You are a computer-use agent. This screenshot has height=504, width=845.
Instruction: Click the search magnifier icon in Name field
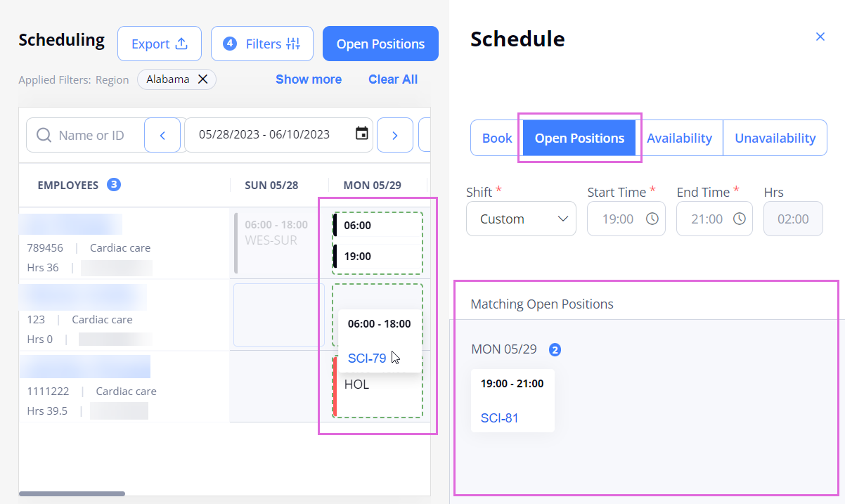[44, 135]
